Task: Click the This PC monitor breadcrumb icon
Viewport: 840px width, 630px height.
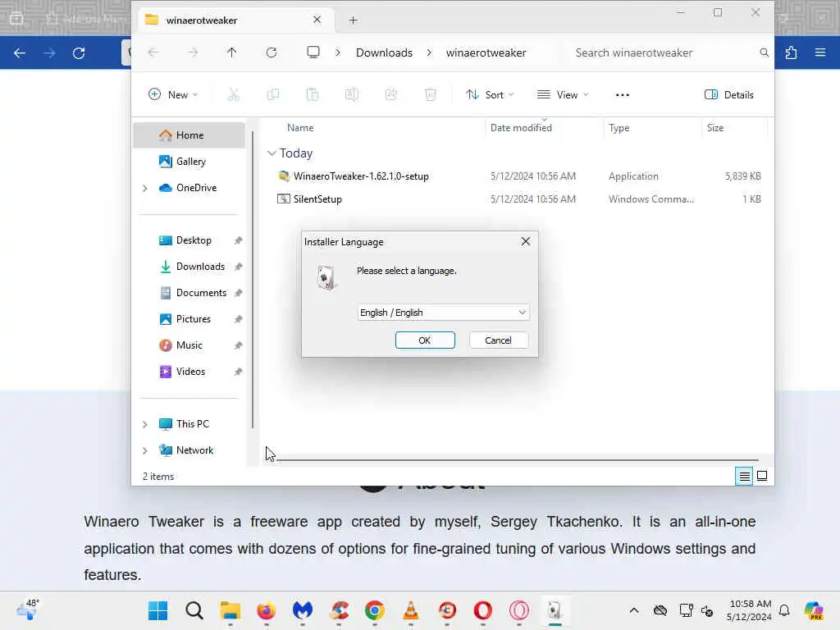Action: pyautogui.click(x=313, y=52)
